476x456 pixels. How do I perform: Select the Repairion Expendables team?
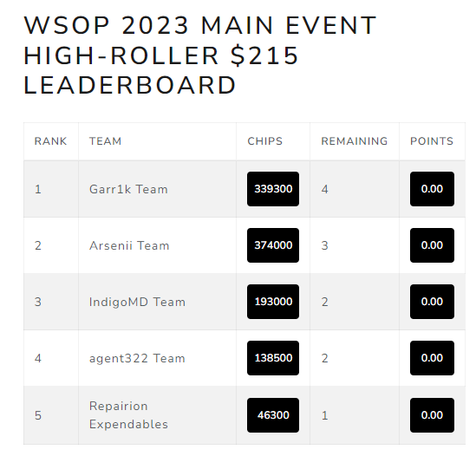pyautogui.click(x=128, y=415)
